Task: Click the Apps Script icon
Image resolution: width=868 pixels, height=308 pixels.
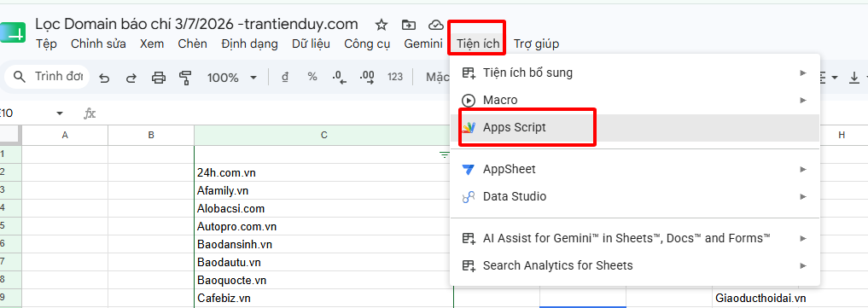Action: tap(469, 128)
